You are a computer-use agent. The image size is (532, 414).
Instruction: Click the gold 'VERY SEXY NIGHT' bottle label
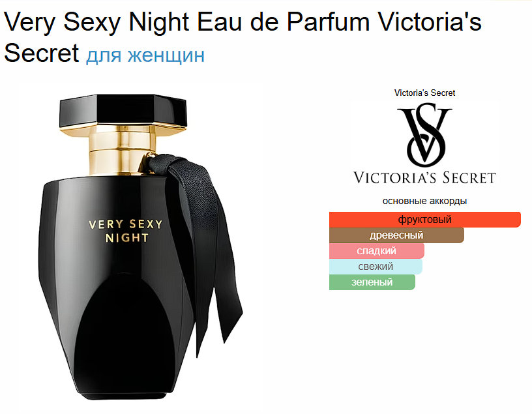click(x=126, y=231)
